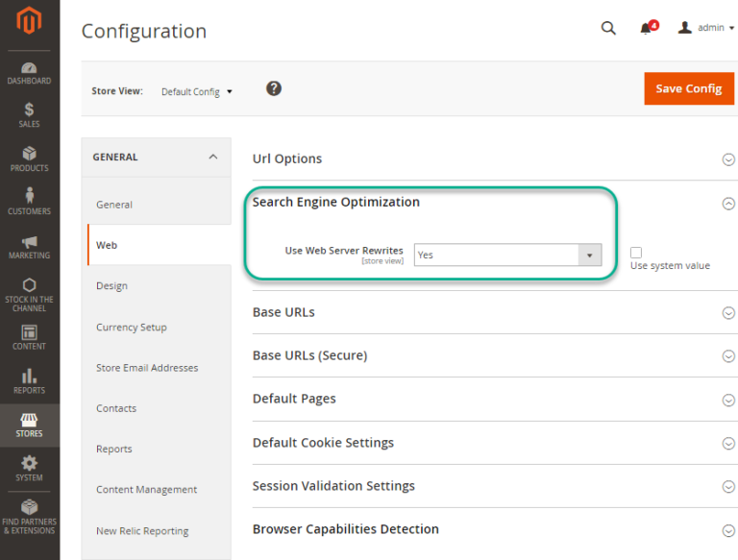Image resolution: width=738 pixels, height=560 pixels.
Task: Expand the Default Cookie Settings section
Action: click(x=728, y=443)
